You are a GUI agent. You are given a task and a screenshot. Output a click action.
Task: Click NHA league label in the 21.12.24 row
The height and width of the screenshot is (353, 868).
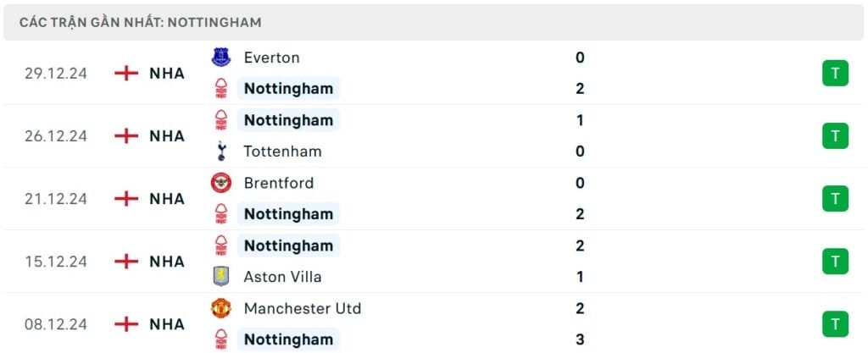pos(167,199)
